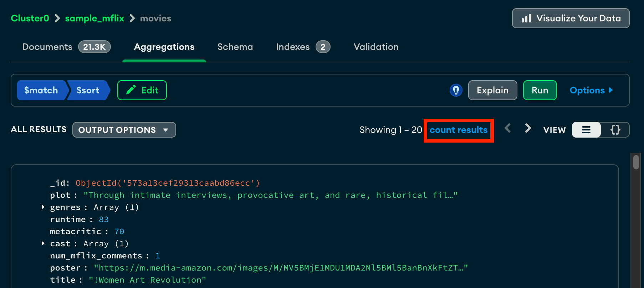644x288 pixels.
Task: Expand pipeline Options
Action: (x=591, y=90)
